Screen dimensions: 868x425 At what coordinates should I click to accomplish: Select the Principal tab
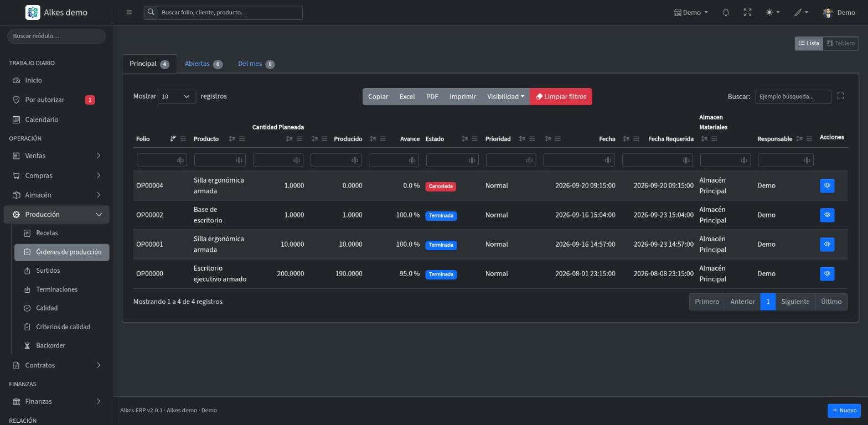149,64
